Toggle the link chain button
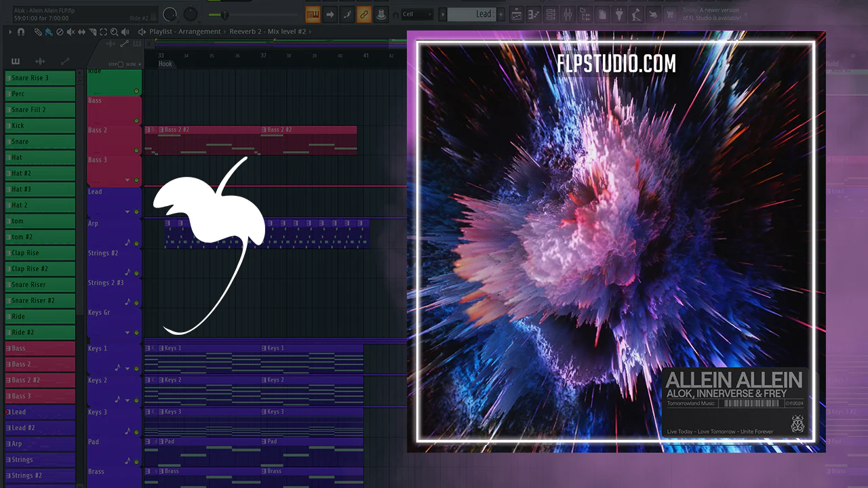 [364, 14]
